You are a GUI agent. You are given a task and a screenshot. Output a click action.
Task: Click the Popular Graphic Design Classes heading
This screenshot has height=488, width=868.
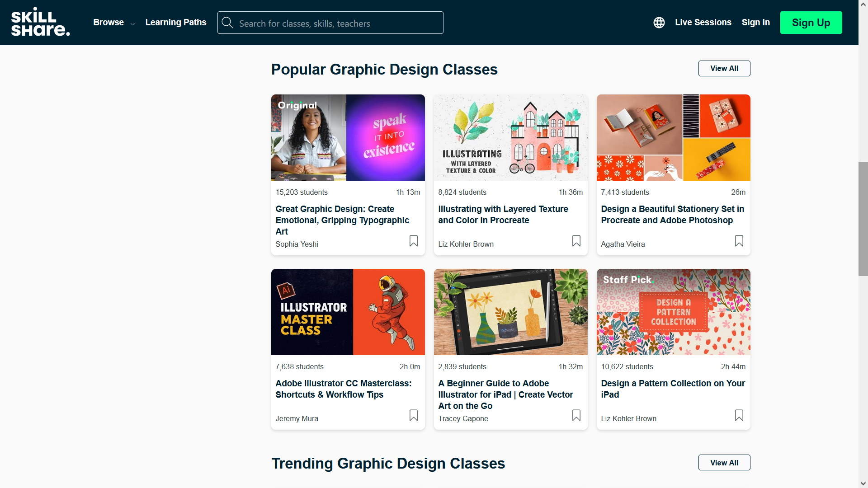coord(384,69)
